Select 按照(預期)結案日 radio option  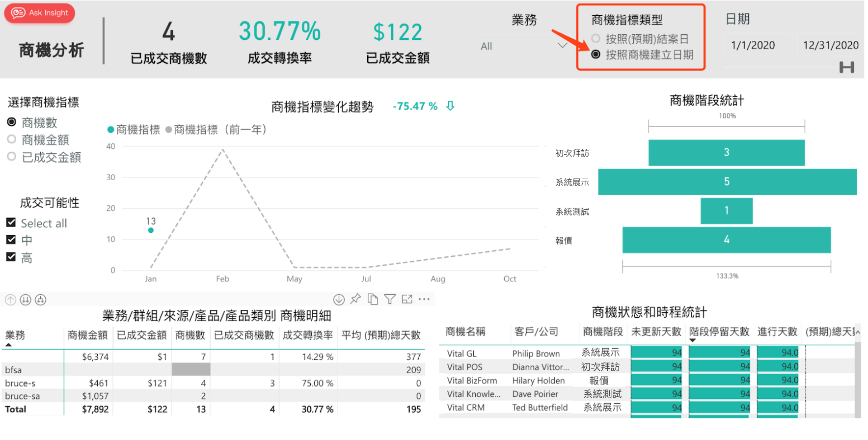(596, 38)
